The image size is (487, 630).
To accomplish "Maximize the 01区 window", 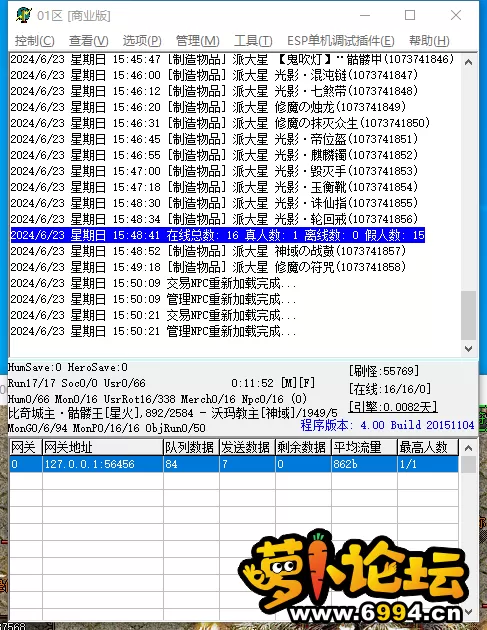I will [410, 15].
